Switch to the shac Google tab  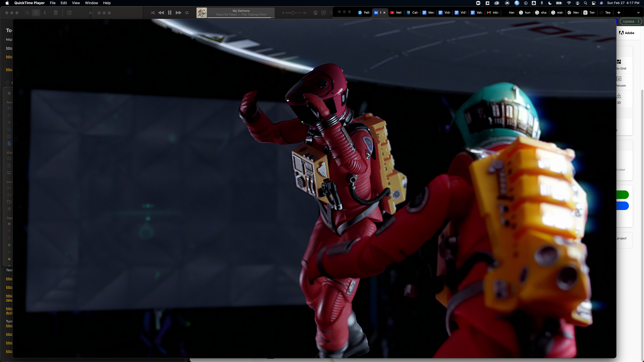pyautogui.click(x=541, y=13)
